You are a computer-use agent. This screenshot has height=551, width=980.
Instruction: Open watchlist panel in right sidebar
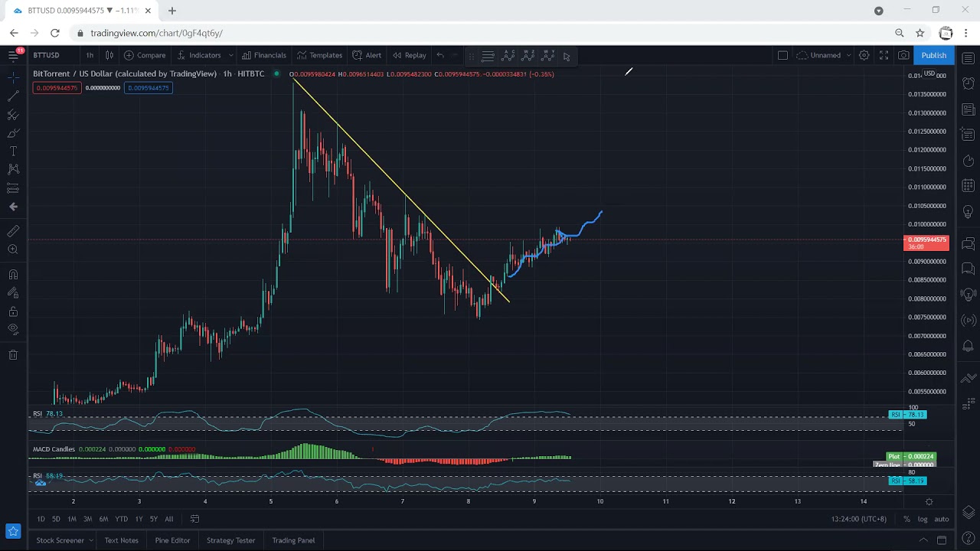[x=969, y=59]
